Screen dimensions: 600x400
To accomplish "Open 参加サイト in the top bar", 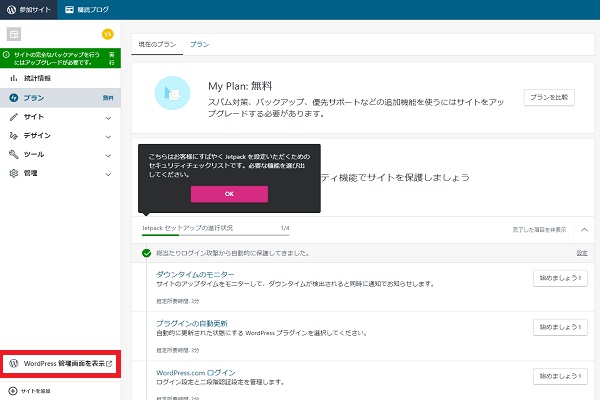I will [x=29, y=10].
